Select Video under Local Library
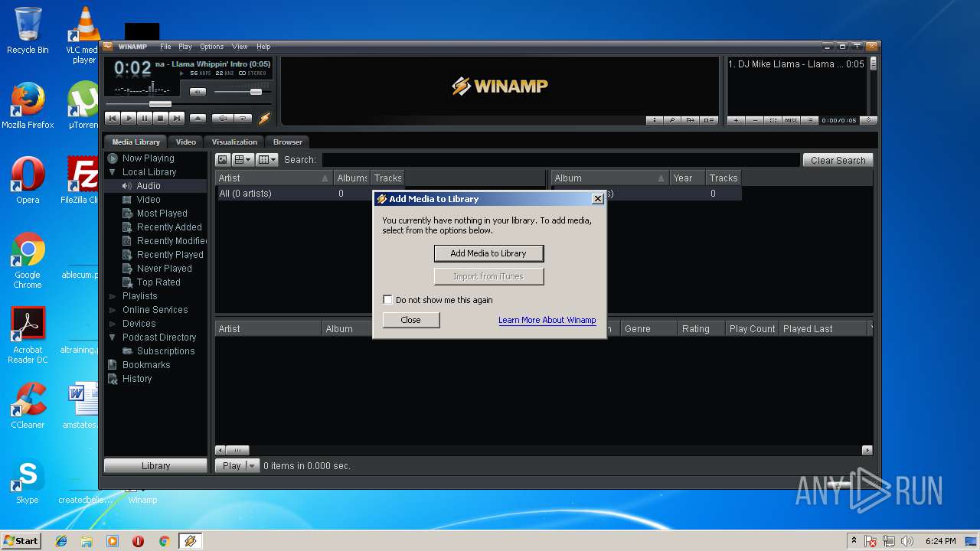This screenshot has width=980, height=551. (x=149, y=200)
